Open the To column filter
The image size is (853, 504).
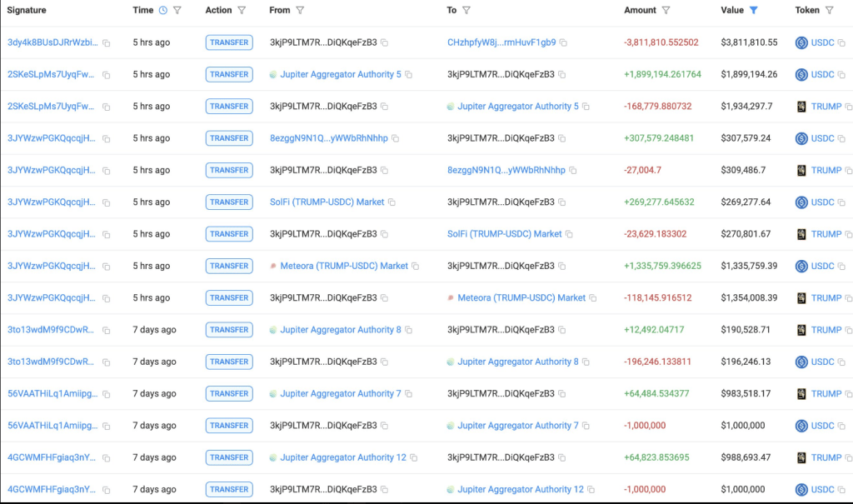[466, 11]
